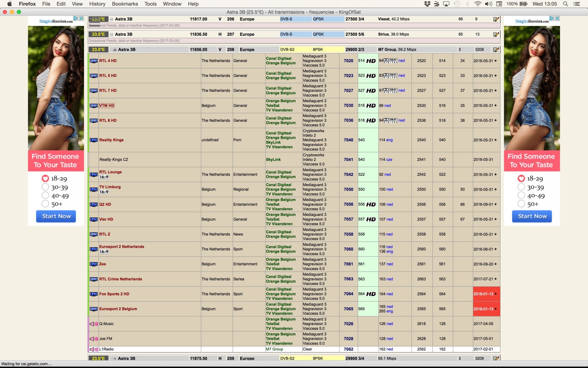Open the Bookmarks menu
This screenshot has height=368, width=588.
click(125, 4)
